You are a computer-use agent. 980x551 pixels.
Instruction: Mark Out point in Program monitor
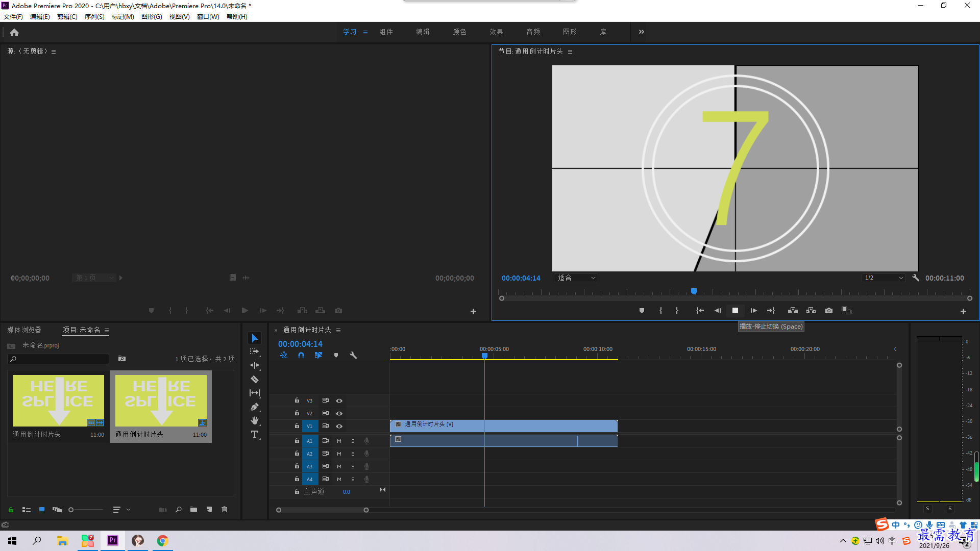tap(677, 311)
